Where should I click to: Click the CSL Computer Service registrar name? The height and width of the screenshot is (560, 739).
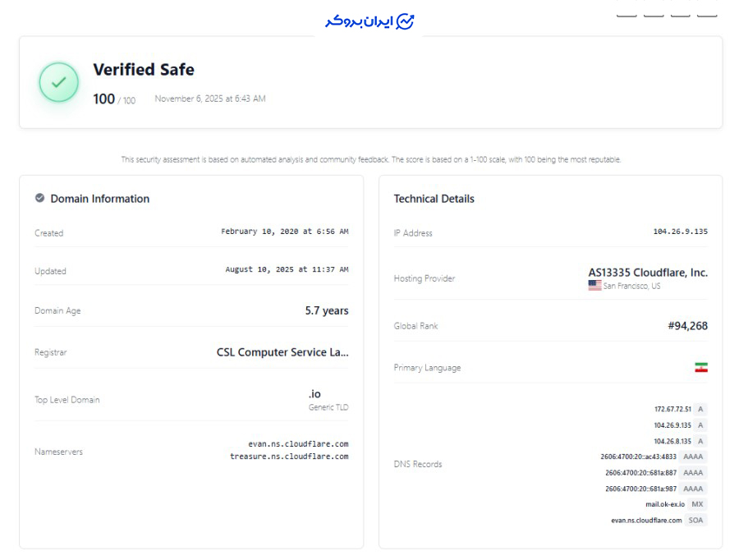282,352
